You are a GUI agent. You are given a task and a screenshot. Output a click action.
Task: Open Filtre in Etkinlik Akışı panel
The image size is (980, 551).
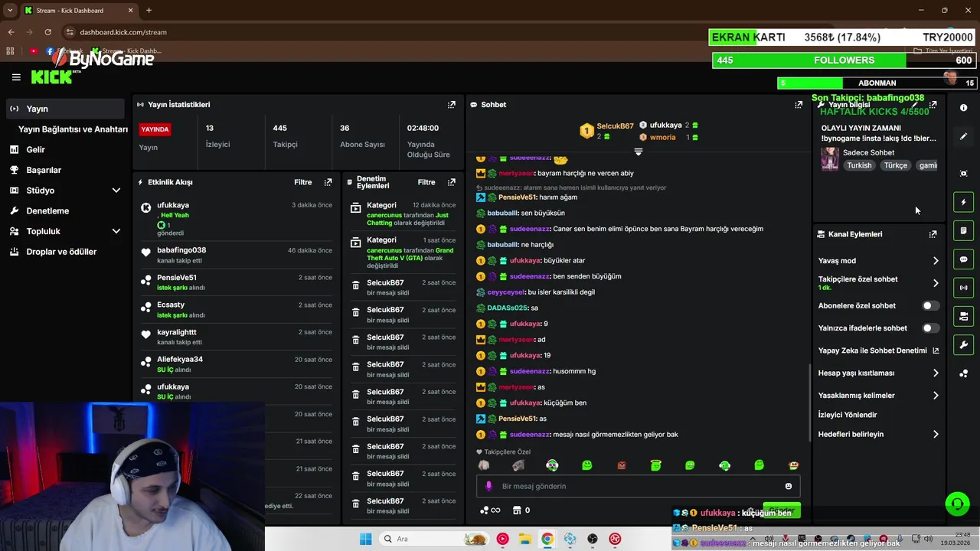point(303,182)
